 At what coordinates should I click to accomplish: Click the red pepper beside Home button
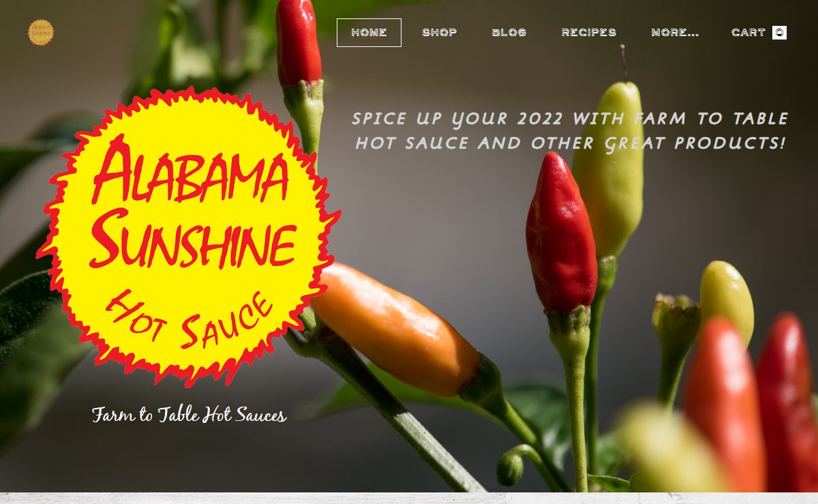(299, 42)
